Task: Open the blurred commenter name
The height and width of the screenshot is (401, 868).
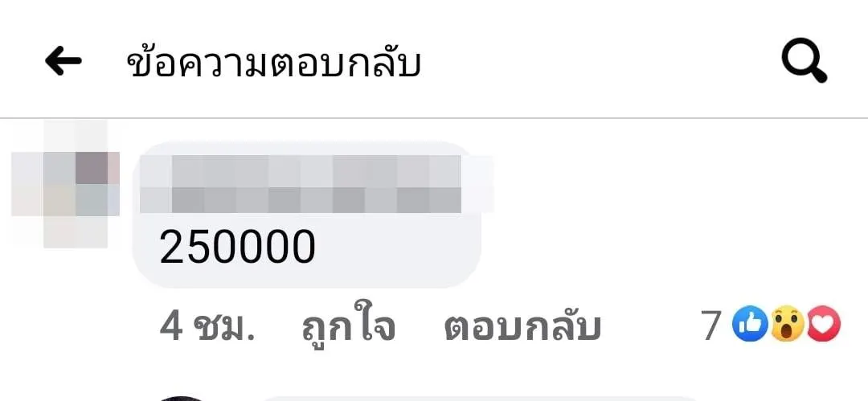Action: click(x=316, y=184)
